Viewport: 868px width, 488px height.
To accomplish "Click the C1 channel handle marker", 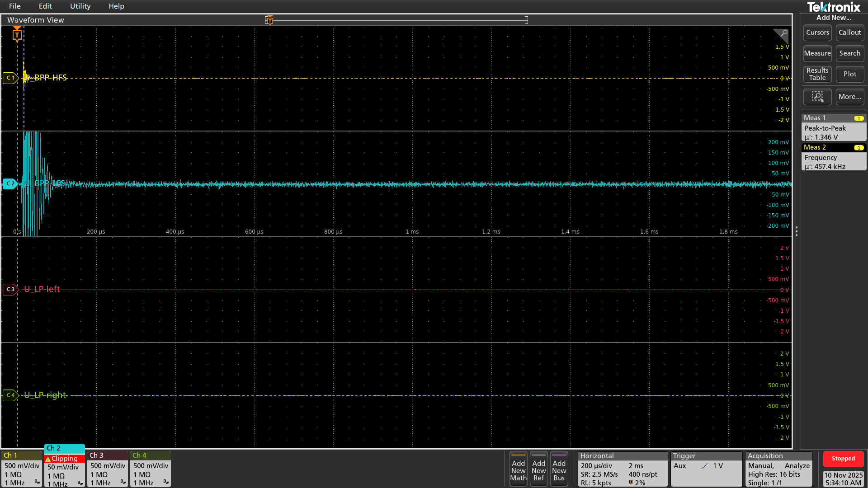I will tap(10, 78).
